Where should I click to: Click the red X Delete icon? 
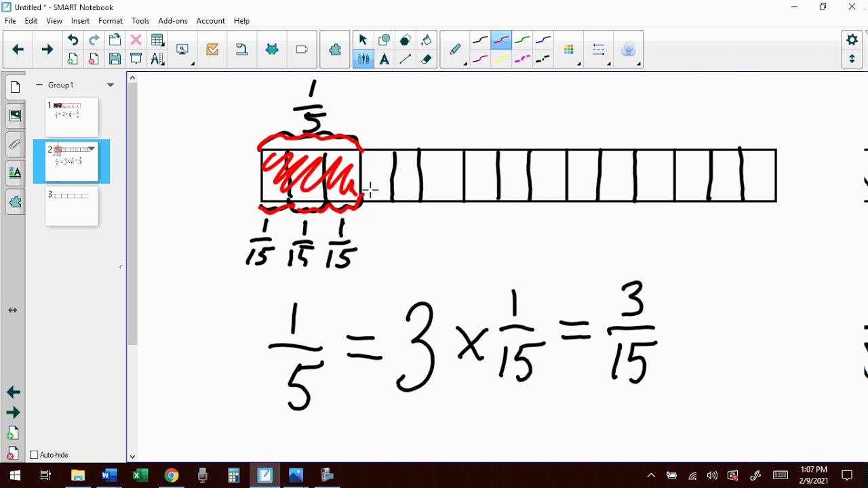click(x=136, y=40)
